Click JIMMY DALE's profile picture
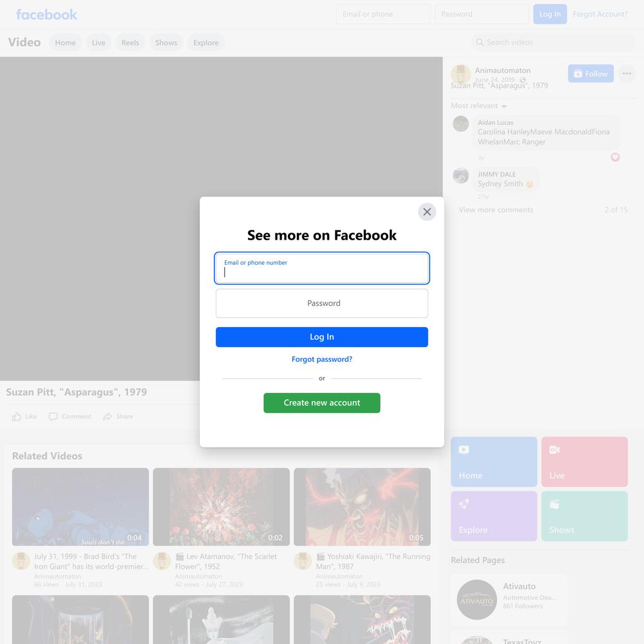The width and height of the screenshot is (644, 644). point(461,176)
